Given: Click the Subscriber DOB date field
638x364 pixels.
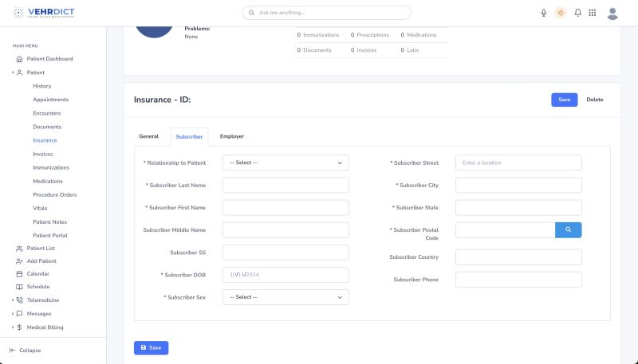Looking at the screenshot, I should (286, 275).
